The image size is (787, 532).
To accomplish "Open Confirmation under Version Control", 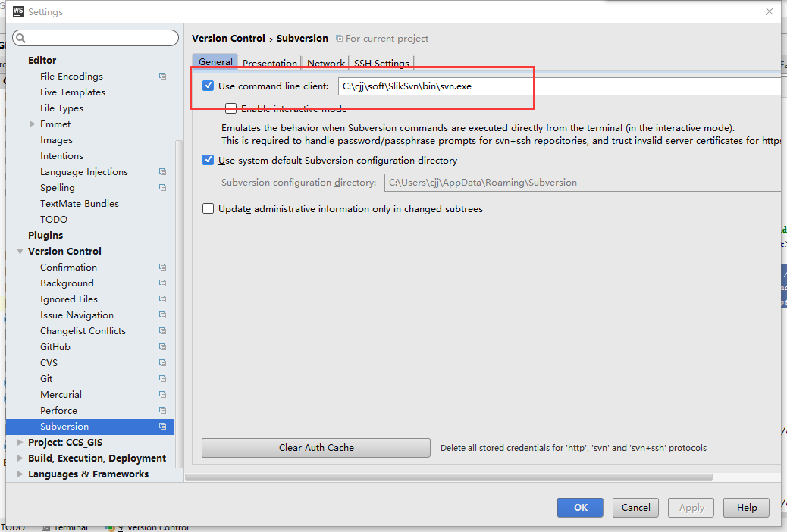I will coord(68,268).
